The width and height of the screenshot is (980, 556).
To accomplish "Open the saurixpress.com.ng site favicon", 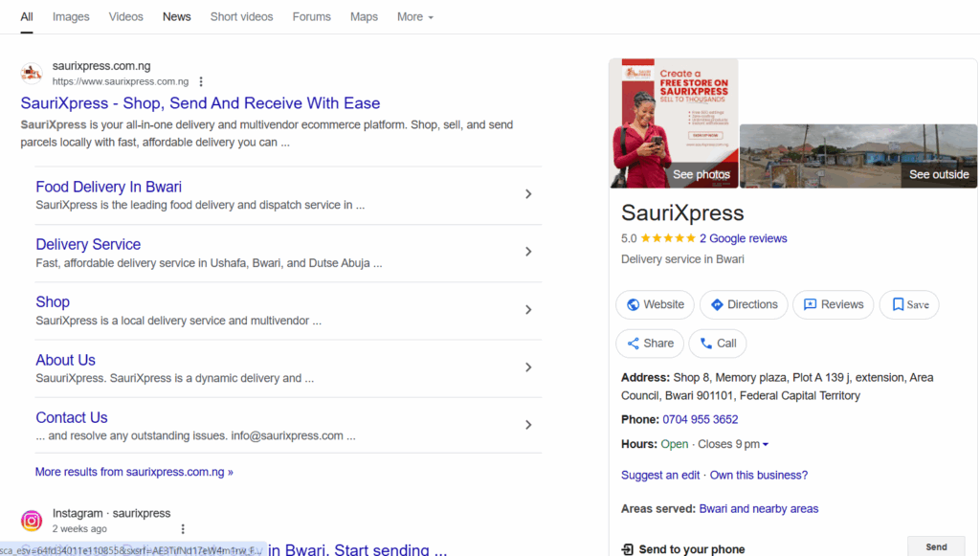I will coord(32,73).
